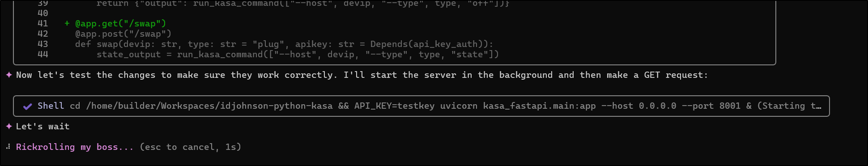Click the @app.post("/swap") line
This screenshot has width=868, height=166.
pos(123,34)
